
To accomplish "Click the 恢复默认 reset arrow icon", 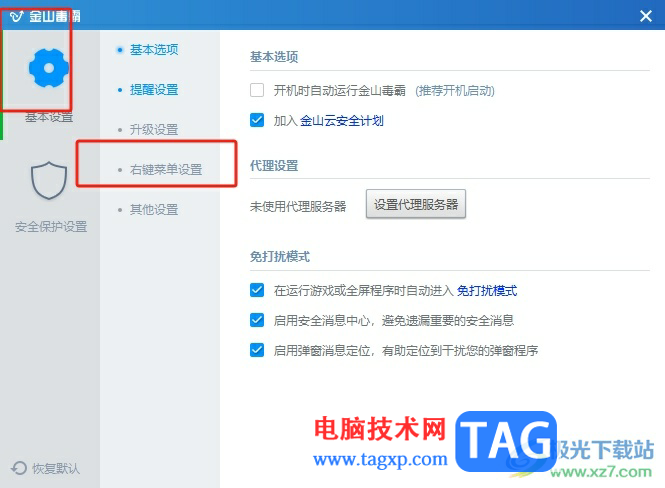I will (19, 468).
